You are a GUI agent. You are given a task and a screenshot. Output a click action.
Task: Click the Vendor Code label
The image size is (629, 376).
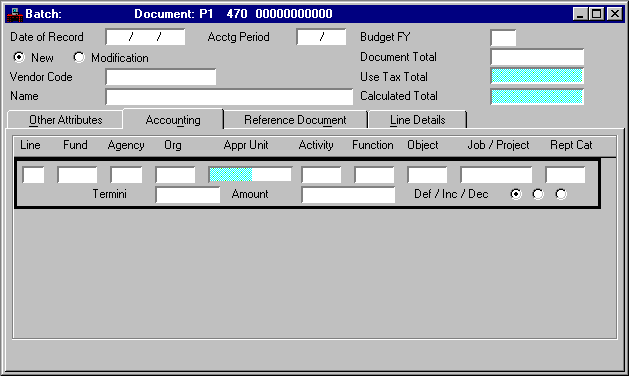[x=41, y=77]
